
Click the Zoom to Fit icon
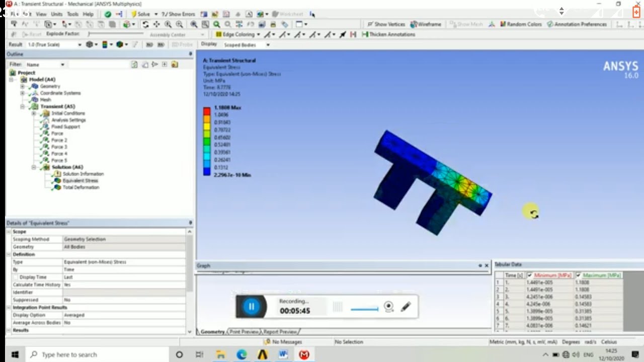[x=194, y=24]
